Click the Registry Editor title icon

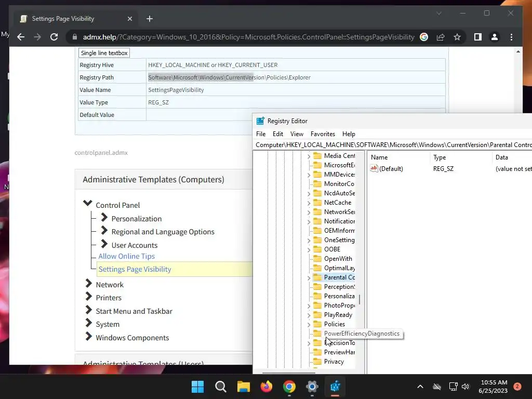click(260, 121)
